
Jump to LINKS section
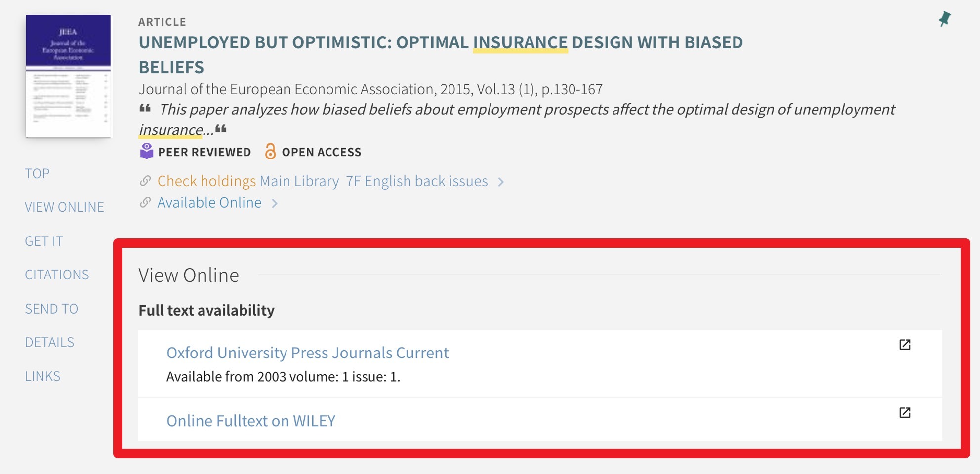(42, 376)
